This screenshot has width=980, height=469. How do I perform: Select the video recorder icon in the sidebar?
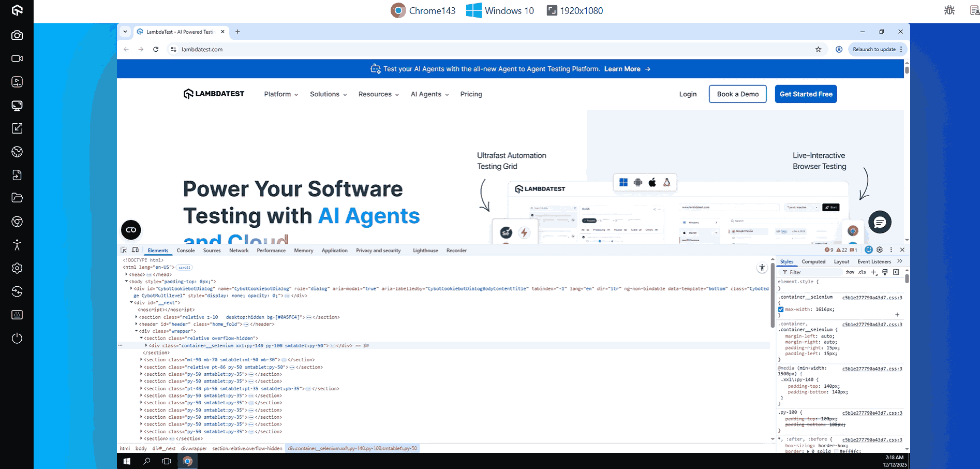pyautogui.click(x=17, y=58)
